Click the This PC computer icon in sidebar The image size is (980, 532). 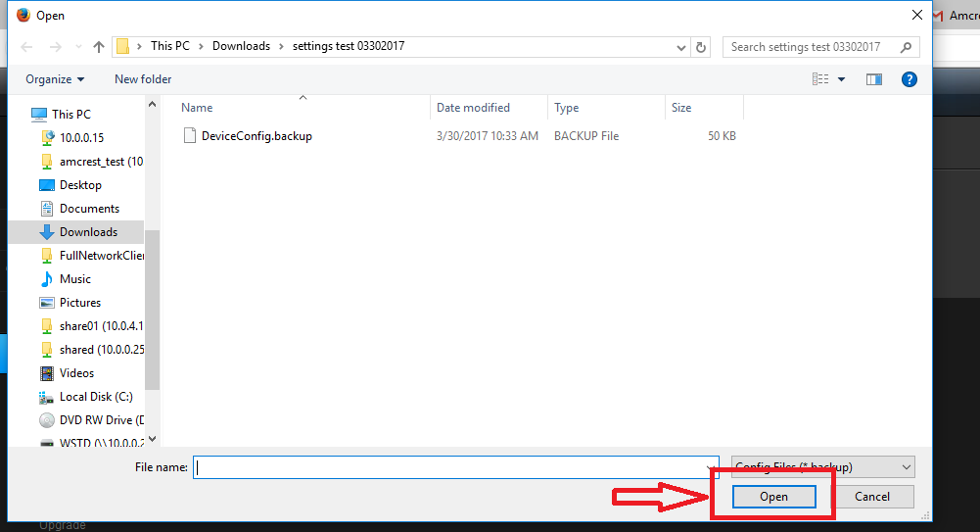[x=39, y=115]
